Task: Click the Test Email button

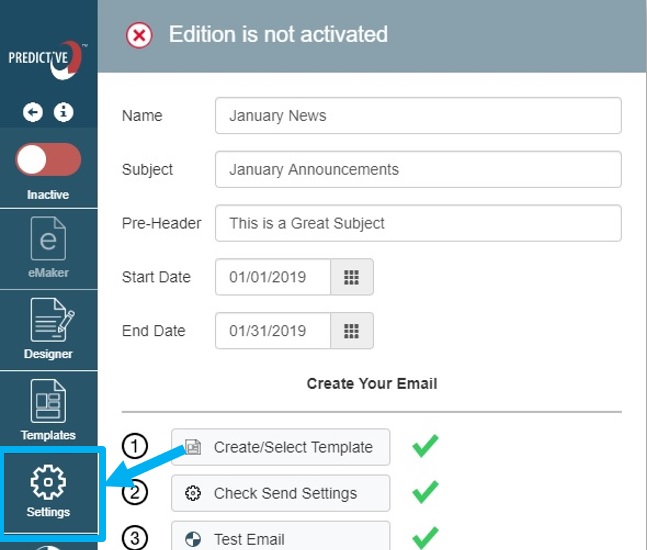Action: click(280, 537)
